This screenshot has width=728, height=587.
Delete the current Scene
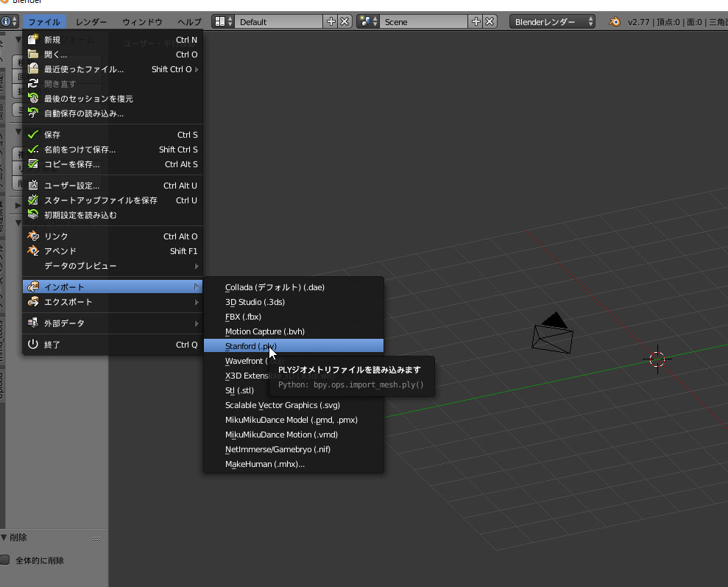(x=490, y=22)
